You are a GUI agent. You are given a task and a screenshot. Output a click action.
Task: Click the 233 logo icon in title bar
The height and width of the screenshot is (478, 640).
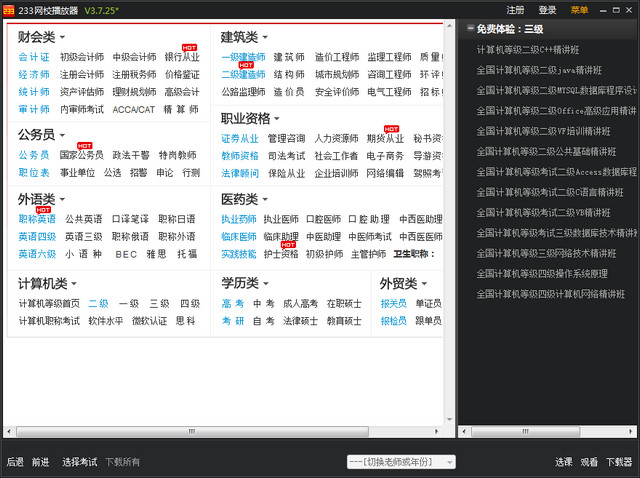pos(9,10)
